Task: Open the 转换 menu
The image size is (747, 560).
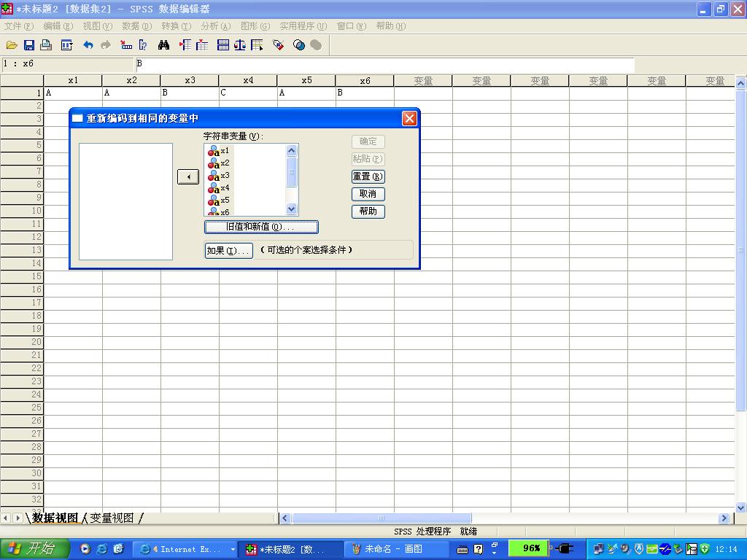Action: [176, 26]
